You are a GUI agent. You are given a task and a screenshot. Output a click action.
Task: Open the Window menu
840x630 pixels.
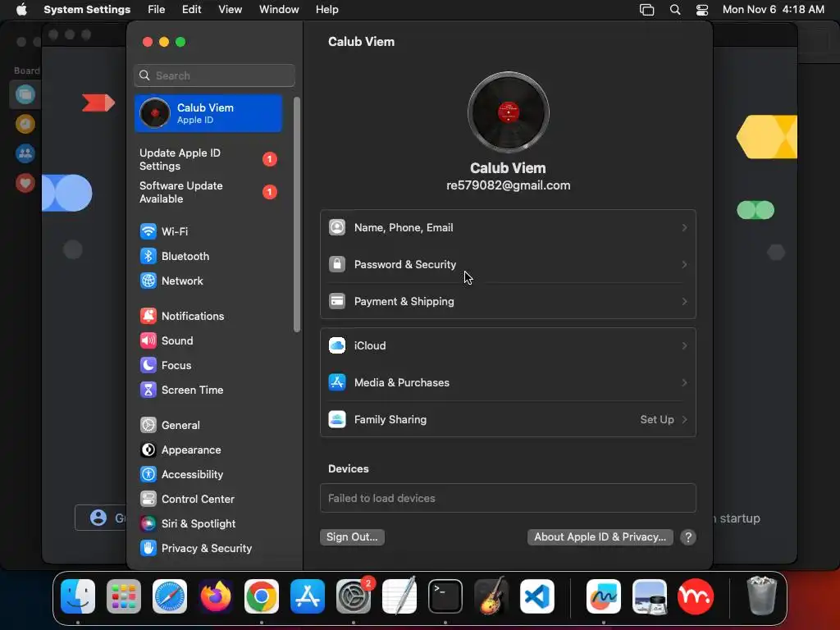point(279,10)
